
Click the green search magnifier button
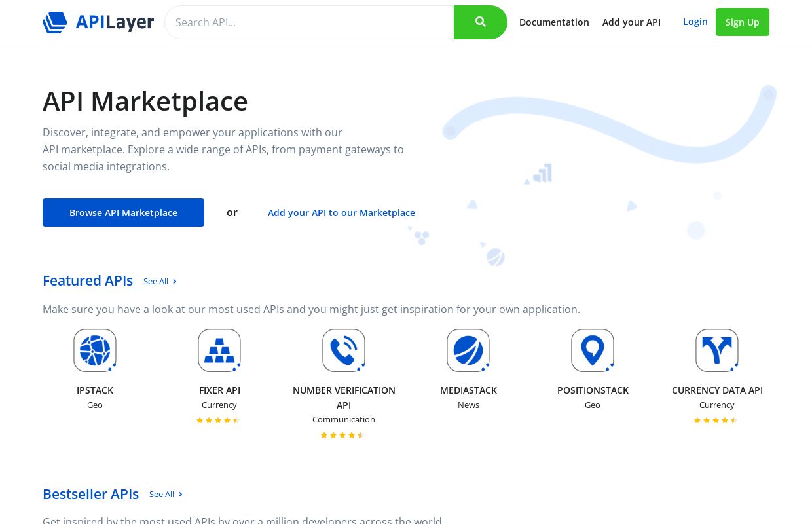point(481,22)
